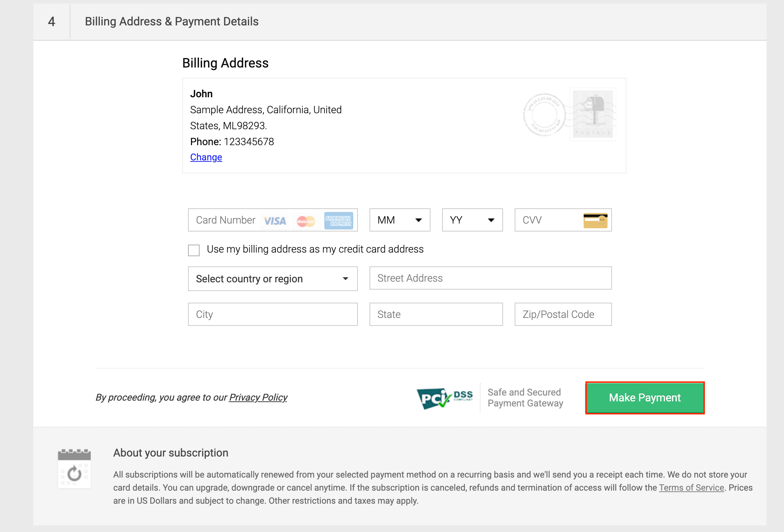784x532 pixels.
Task: Open the MM expiry month dropdown
Action: pyautogui.click(x=400, y=220)
